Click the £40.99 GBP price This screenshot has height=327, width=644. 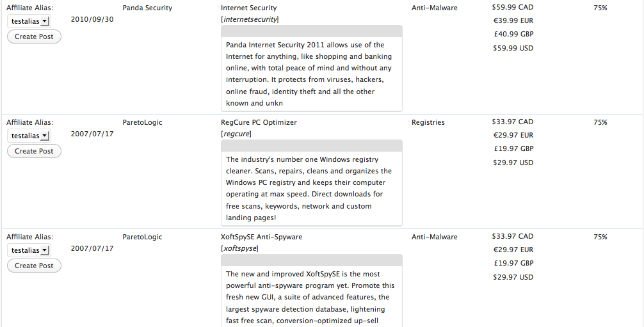click(513, 34)
